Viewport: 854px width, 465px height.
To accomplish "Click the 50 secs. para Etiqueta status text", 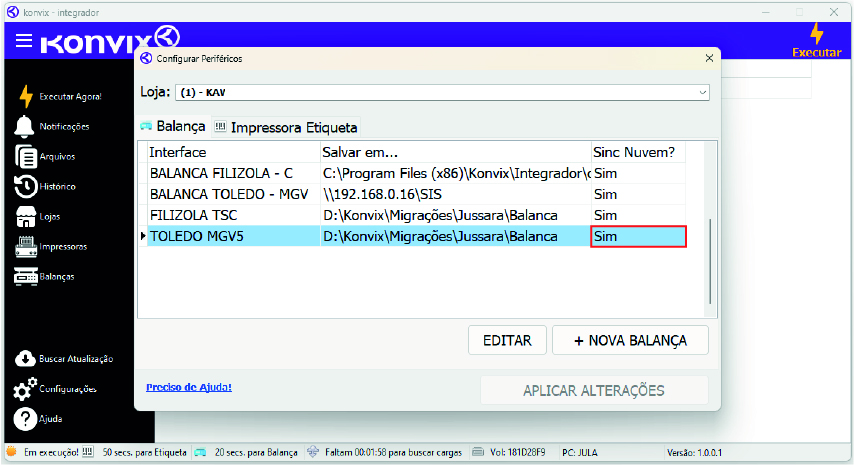I will (x=144, y=452).
